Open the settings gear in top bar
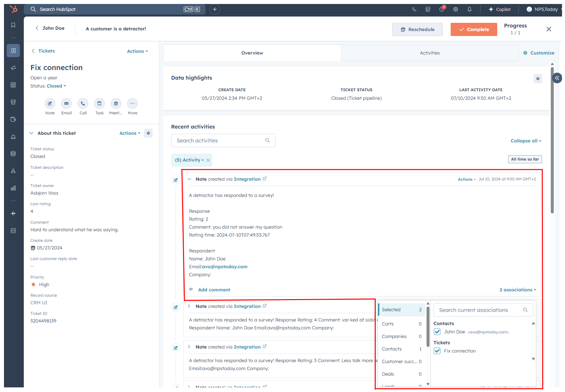This screenshot has height=392, width=565. 455,9
